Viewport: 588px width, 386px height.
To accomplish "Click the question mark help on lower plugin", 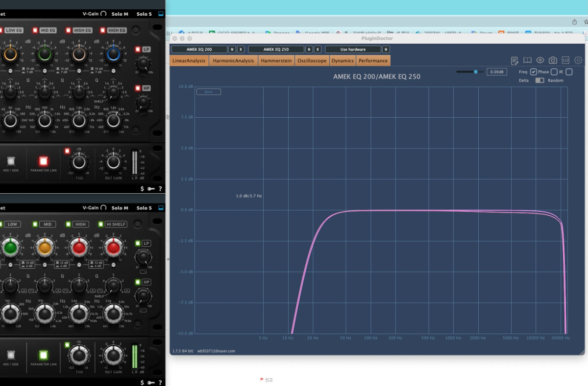I will (x=160, y=382).
